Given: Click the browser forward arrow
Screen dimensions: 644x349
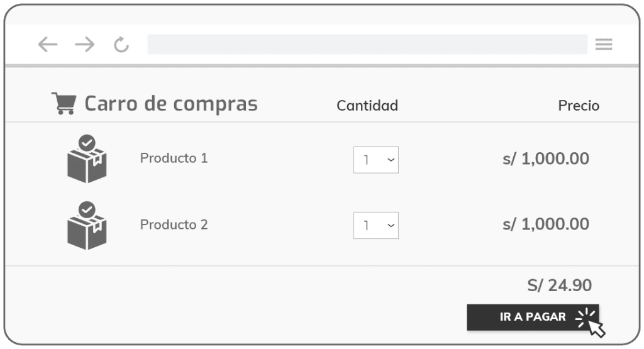Looking at the screenshot, I should 84,44.
